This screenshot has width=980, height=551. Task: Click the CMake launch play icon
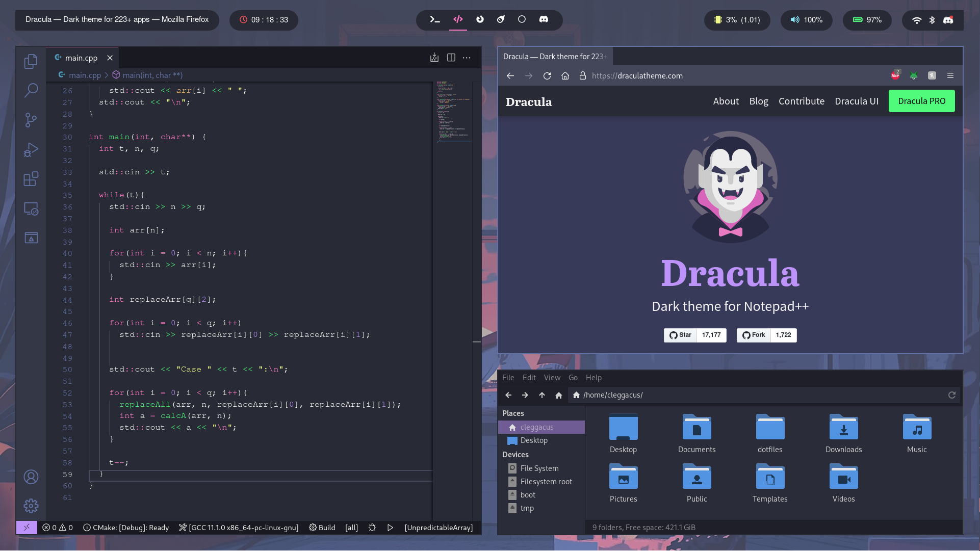pos(390,528)
